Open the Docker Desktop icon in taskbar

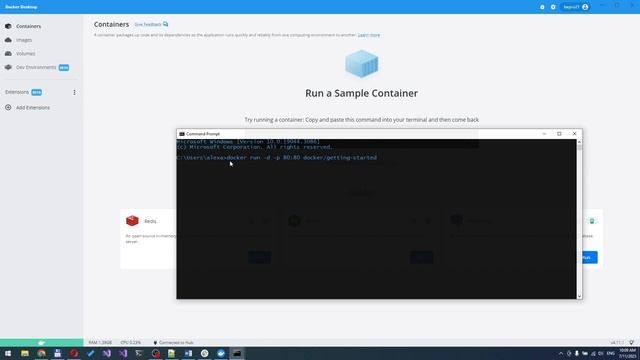221,353
